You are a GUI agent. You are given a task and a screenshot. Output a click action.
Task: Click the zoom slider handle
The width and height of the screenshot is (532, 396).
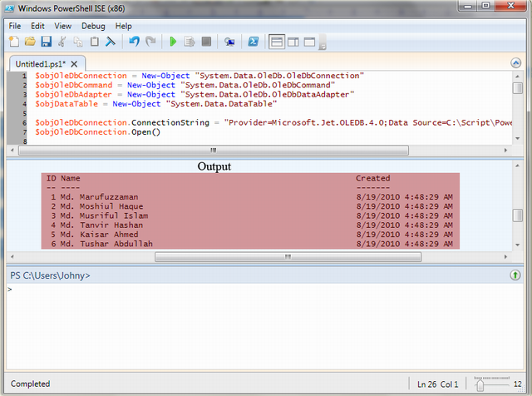click(480, 385)
